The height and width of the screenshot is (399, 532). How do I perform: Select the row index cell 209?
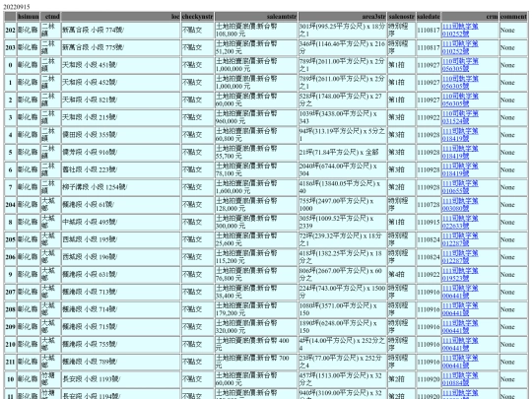click(x=10, y=327)
